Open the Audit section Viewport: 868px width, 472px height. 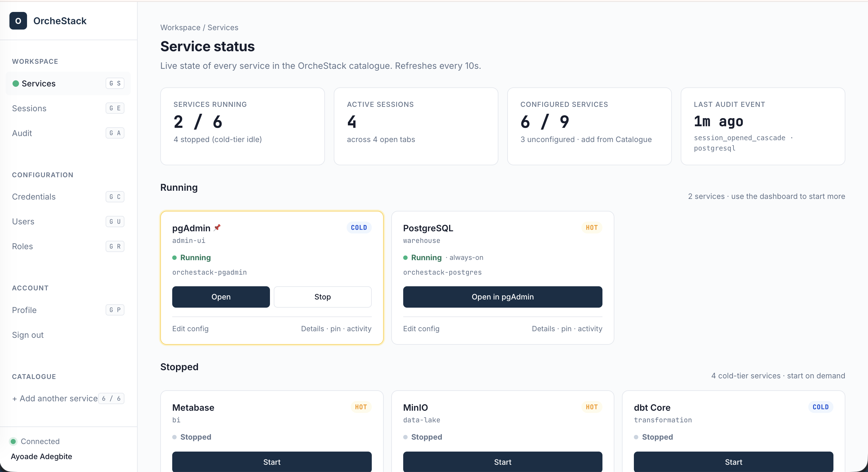68,133
